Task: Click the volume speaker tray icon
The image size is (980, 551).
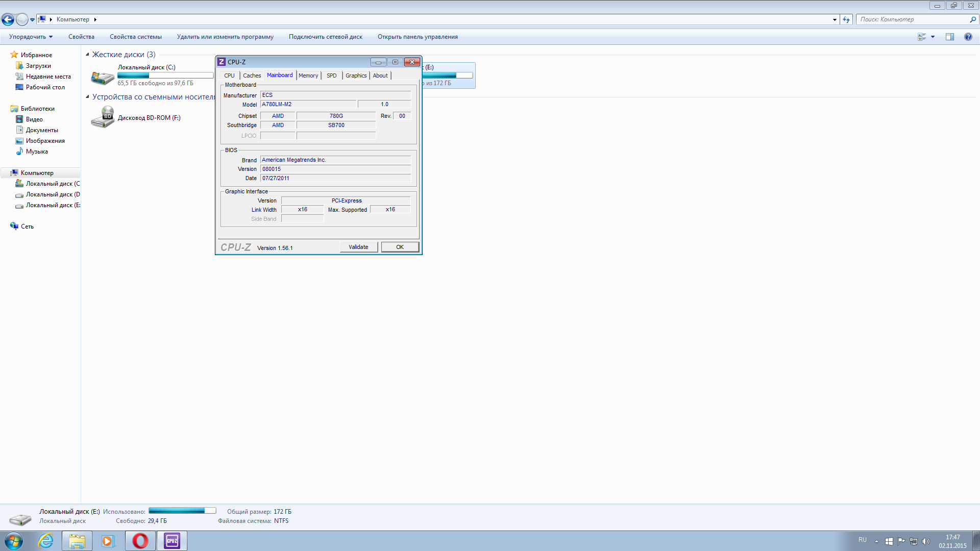Action: coord(926,541)
